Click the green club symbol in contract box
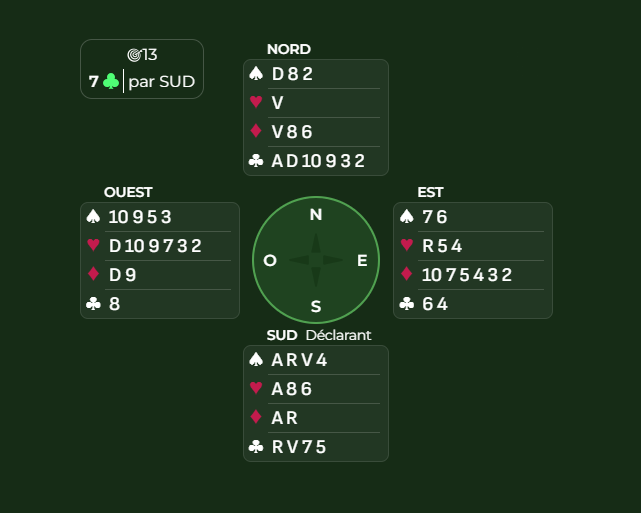The image size is (641, 513). (x=111, y=82)
